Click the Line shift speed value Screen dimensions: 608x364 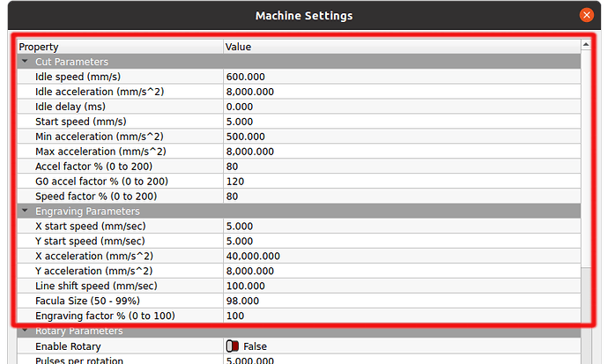tap(401, 286)
